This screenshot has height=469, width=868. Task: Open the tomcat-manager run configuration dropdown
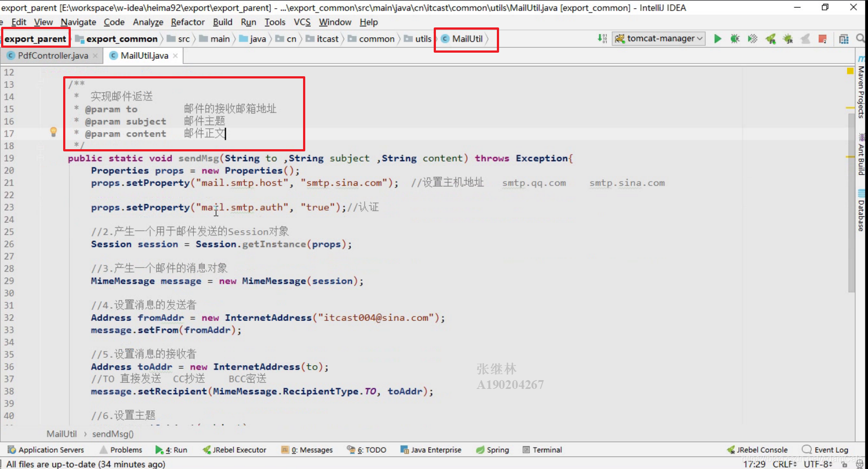tap(659, 38)
